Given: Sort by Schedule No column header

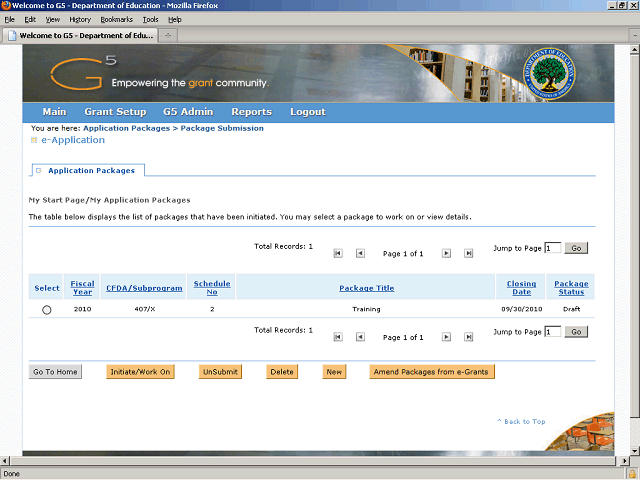Looking at the screenshot, I should click(212, 288).
